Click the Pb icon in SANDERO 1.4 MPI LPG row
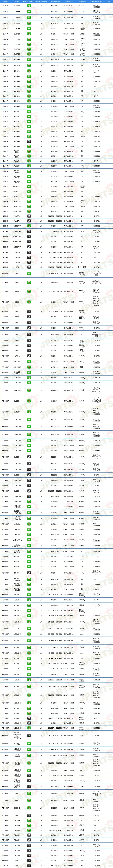Image resolution: width=113 pixels, height=868 pixels. tap(29, 186)
